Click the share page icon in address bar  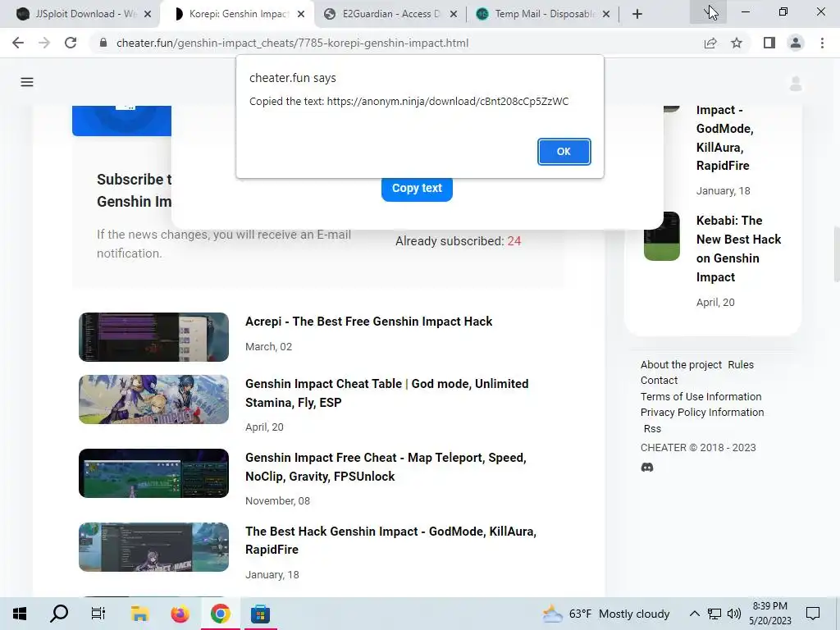pos(710,43)
